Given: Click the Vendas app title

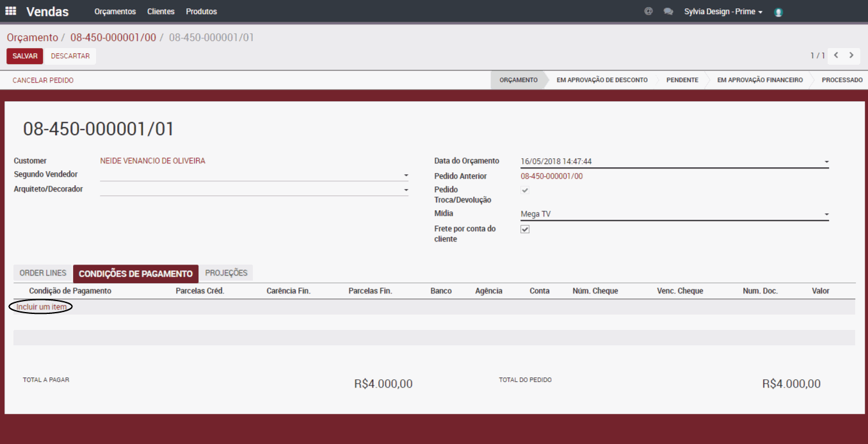Looking at the screenshot, I should (47, 12).
